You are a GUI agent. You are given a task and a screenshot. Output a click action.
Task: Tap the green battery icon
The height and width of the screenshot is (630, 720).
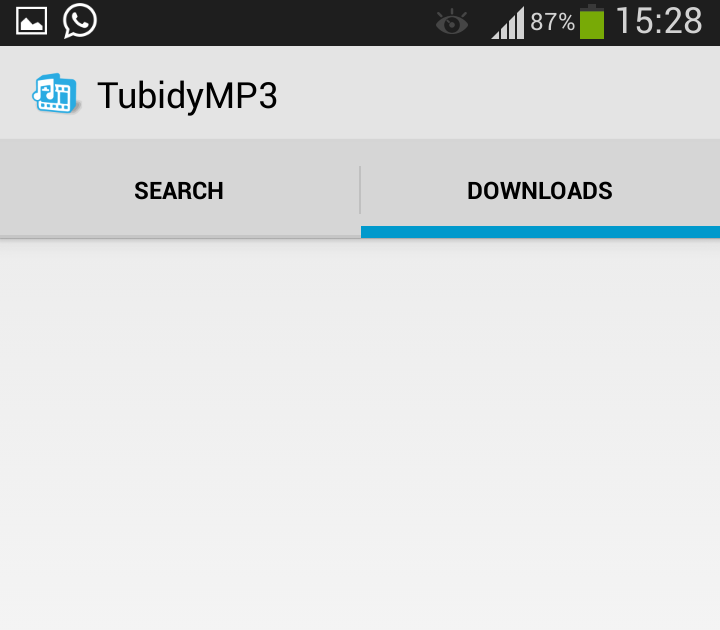pyautogui.click(x=592, y=22)
